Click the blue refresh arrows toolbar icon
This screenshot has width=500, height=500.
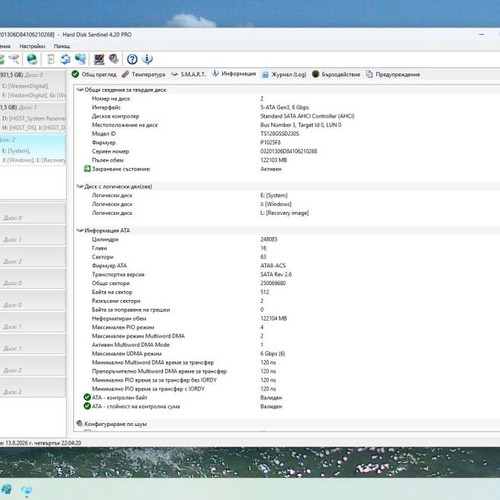pyautogui.click(x=65, y=59)
